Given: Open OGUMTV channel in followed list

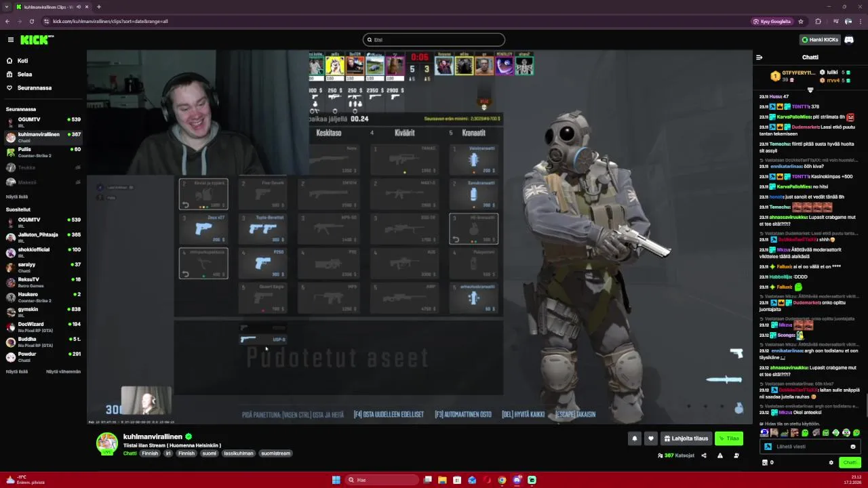Looking at the screenshot, I should (42, 122).
